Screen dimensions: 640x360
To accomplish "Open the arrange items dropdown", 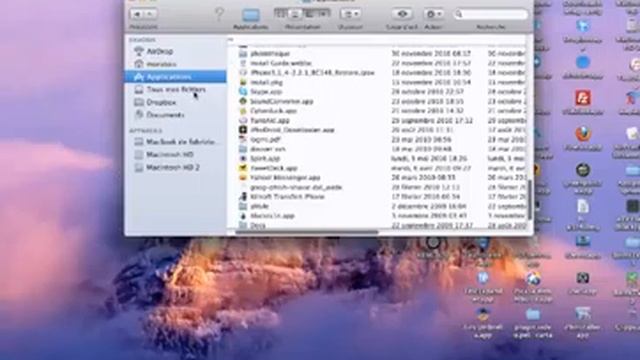I will (x=350, y=14).
